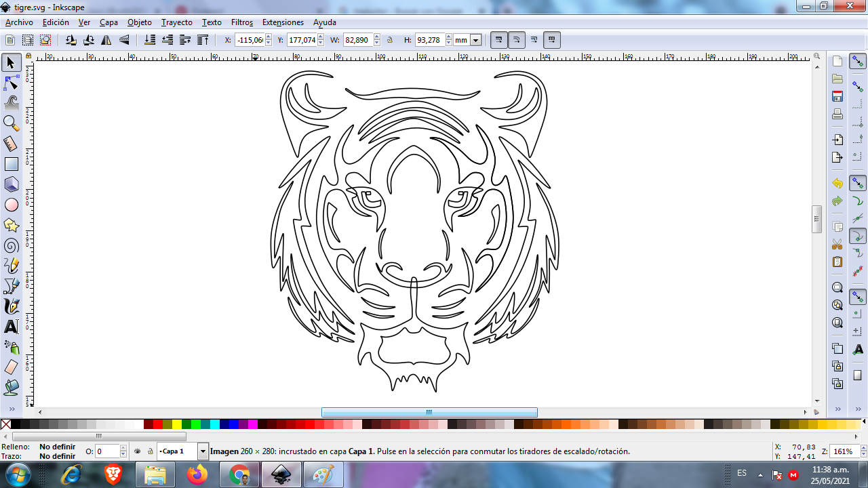Click the Print document icon
The height and width of the screenshot is (488, 868).
(837, 114)
